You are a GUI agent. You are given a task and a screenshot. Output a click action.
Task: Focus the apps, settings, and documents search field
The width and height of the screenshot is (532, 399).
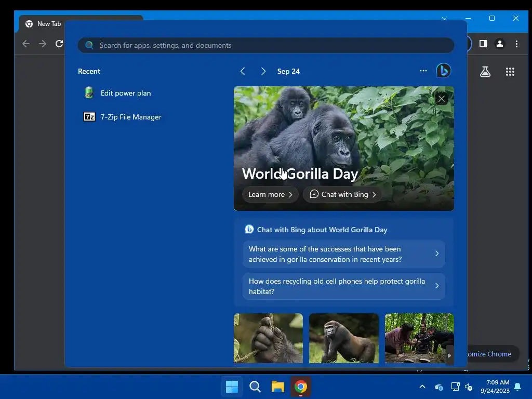click(x=266, y=45)
